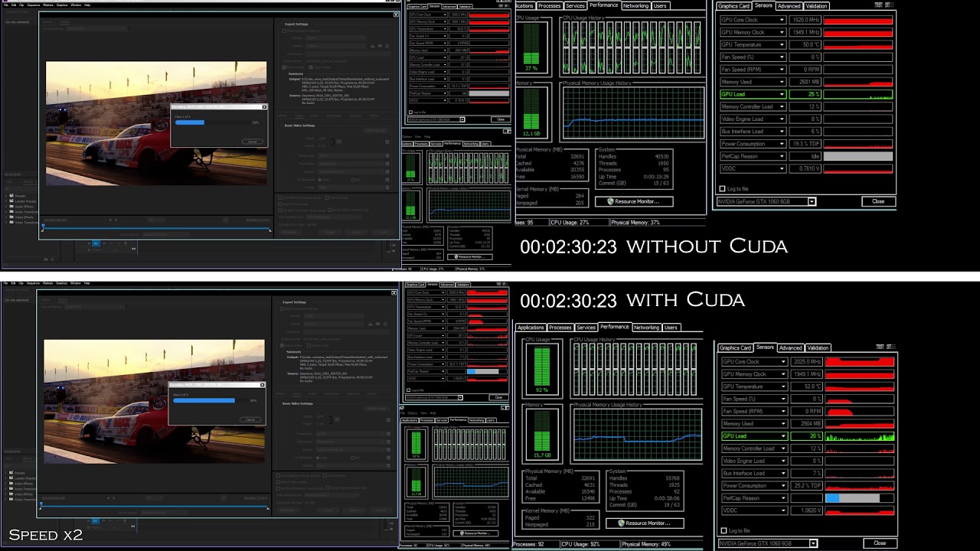Viewport: 980px width, 551px height.
Task: Open the Sequence menu in the top Premiere window
Action: (34, 5)
